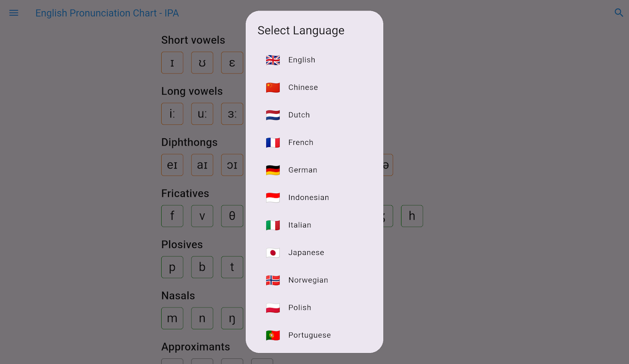The height and width of the screenshot is (364, 629).
Task: Click the English Pronunciation Chart - IPA title
Action: (107, 13)
